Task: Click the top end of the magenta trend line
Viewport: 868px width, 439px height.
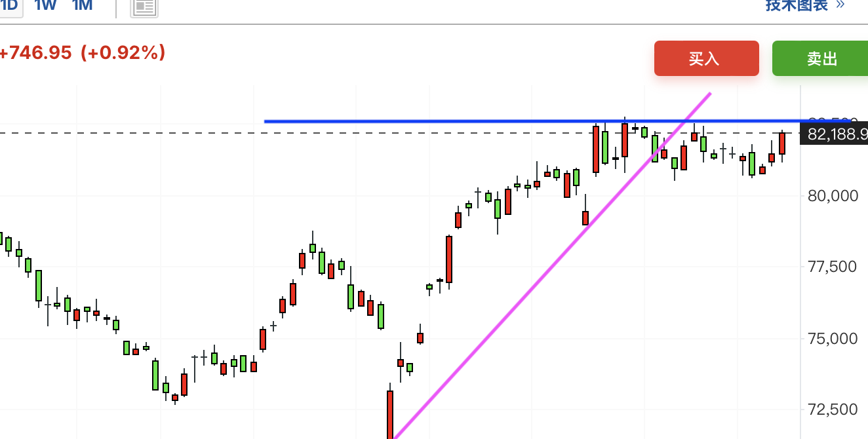Action: pyautogui.click(x=709, y=95)
